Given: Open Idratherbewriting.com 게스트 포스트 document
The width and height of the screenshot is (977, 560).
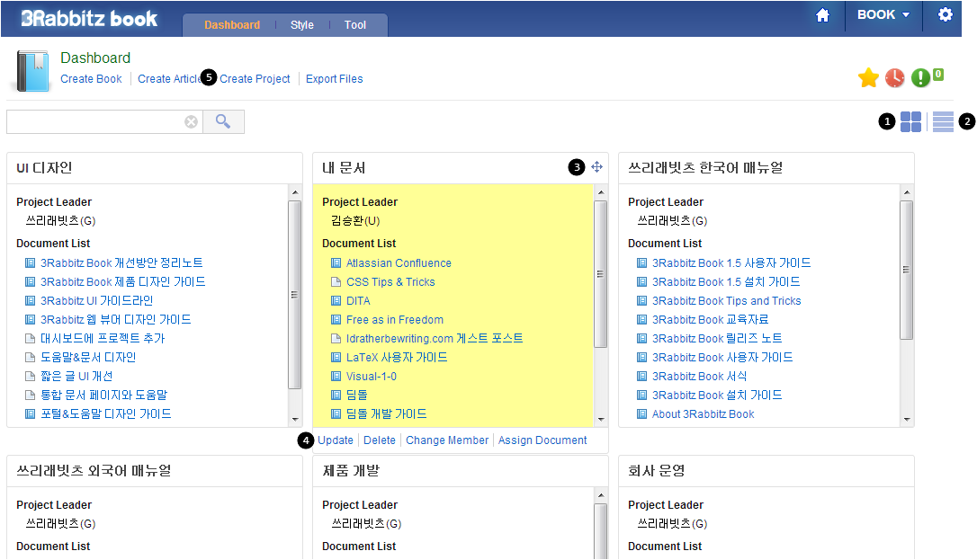Looking at the screenshot, I should 435,339.
